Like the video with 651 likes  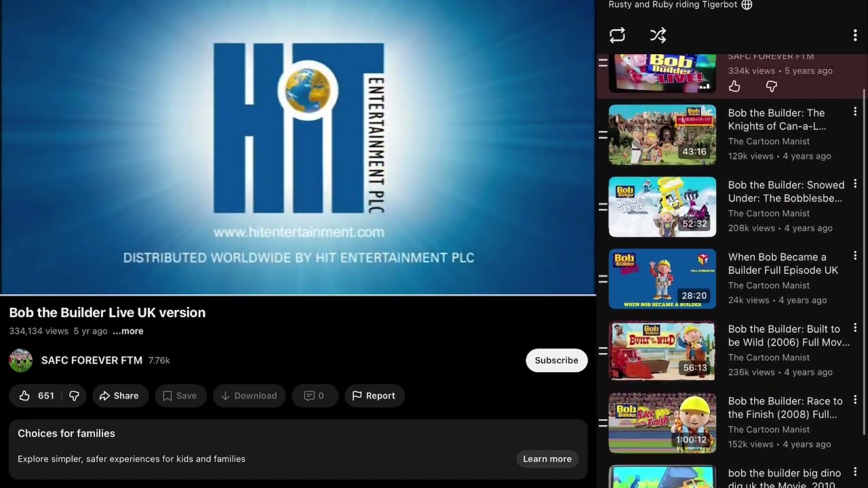click(x=36, y=396)
